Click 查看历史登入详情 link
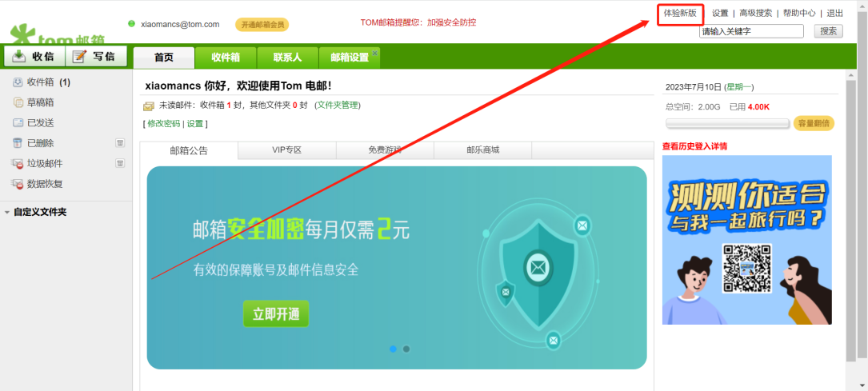This screenshot has width=868, height=391. [x=694, y=146]
